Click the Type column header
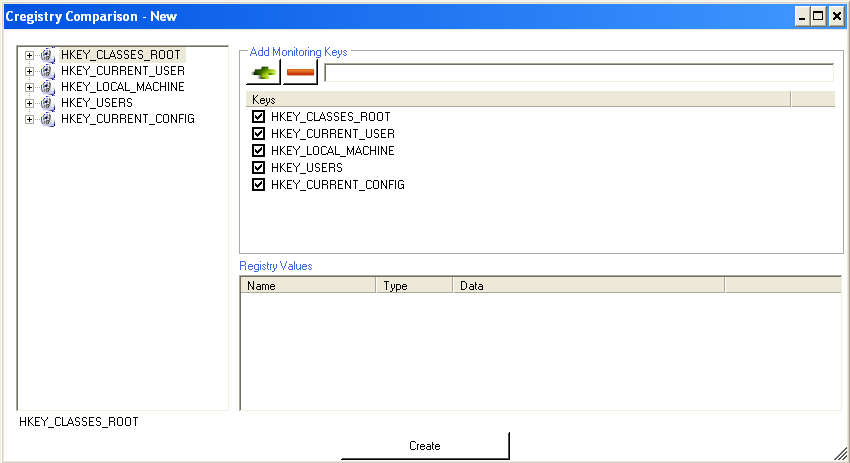The width and height of the screenshot is (850, 463). 414,286
